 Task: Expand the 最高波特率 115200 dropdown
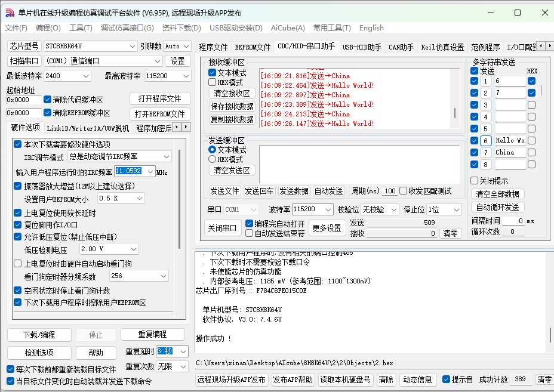click(x=186, y=76)
